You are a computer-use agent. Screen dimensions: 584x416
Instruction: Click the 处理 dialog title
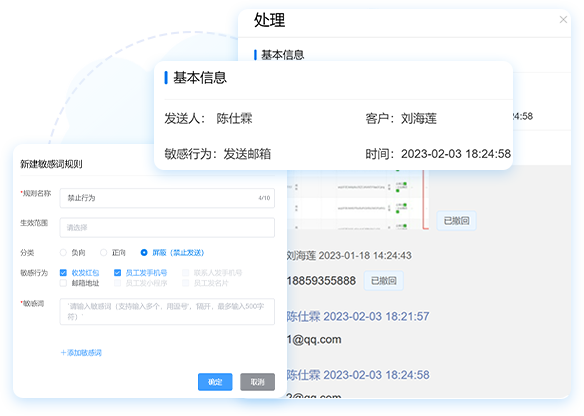(x=269, y=20)
